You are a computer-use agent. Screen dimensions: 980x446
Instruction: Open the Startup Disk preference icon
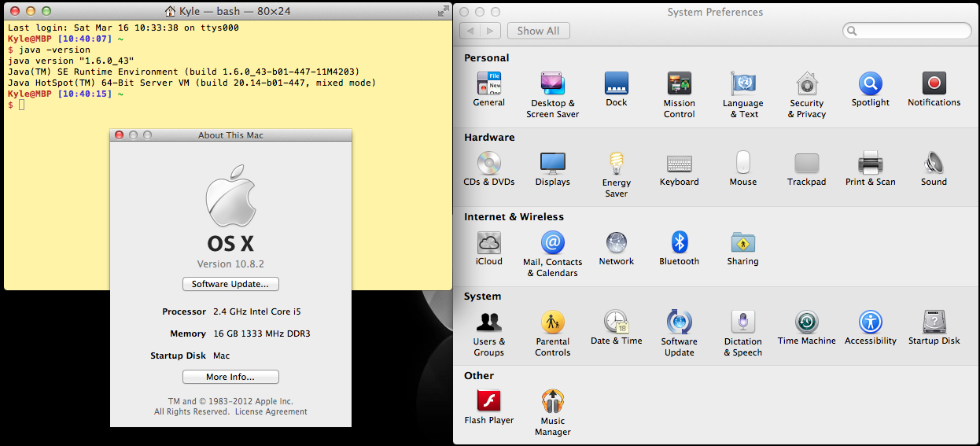934,323
